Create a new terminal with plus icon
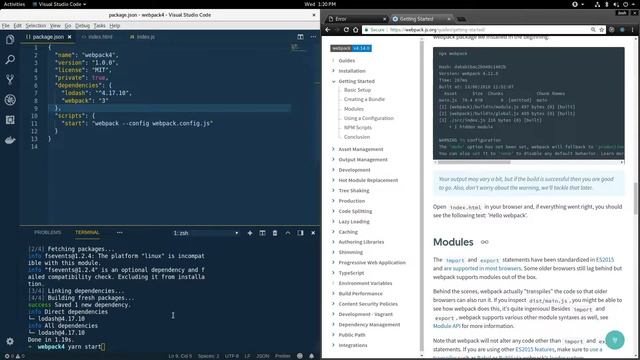 (250, 233)
